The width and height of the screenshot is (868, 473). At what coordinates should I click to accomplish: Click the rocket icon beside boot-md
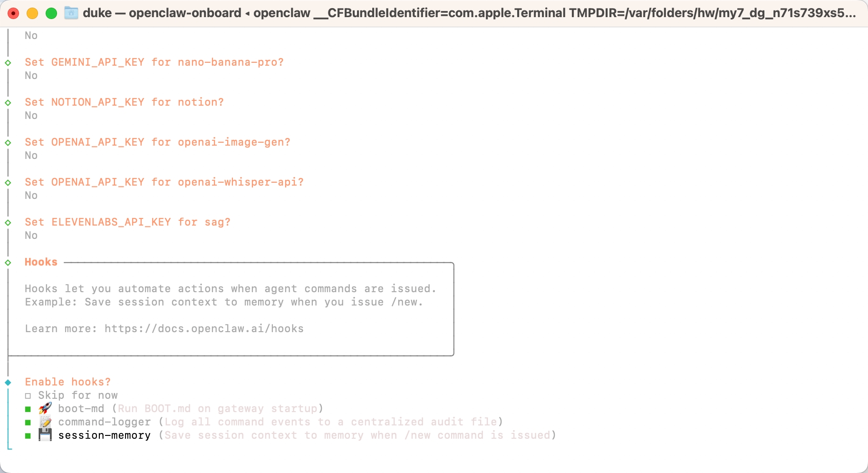tap(45, 408)
